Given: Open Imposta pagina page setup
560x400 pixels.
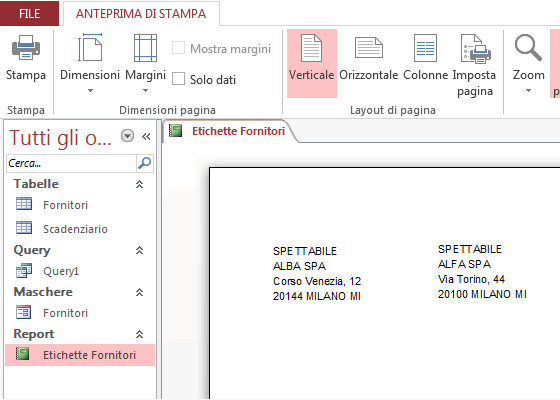Looking at the screenshot, I should click(474, 64).
